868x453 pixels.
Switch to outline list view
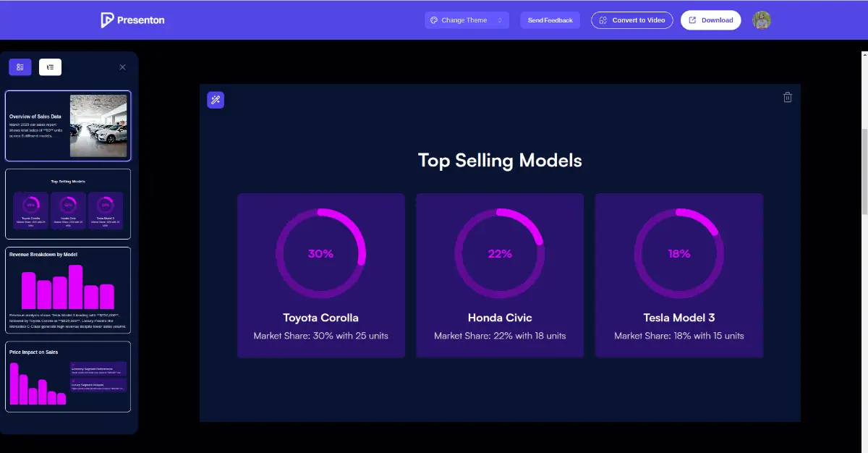50,67
